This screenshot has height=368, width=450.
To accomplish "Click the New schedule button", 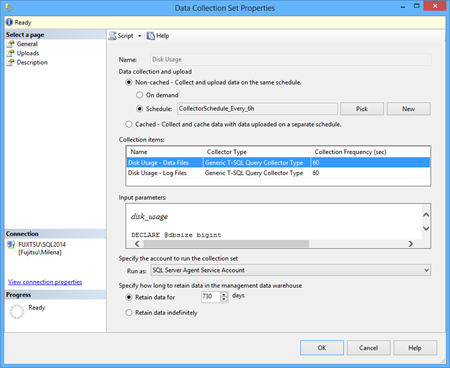I will (x=408, y=109).
